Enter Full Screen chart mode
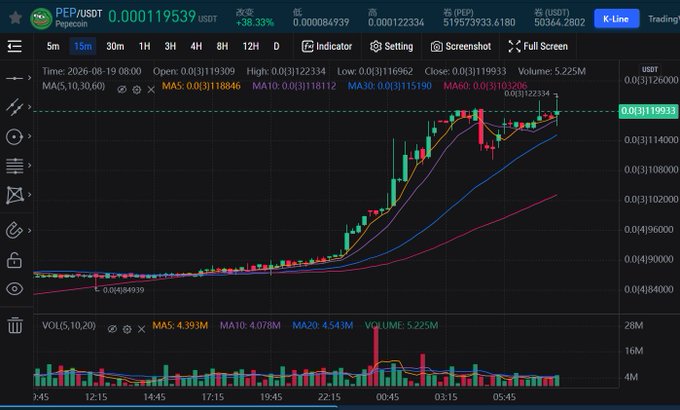 [x=538, y=46]
